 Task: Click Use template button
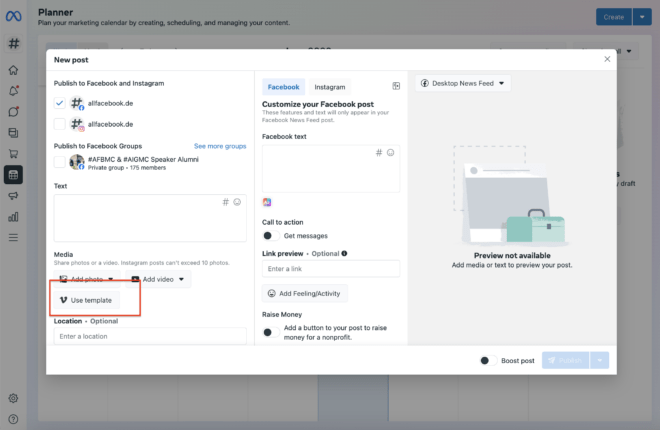coord(86,300)
